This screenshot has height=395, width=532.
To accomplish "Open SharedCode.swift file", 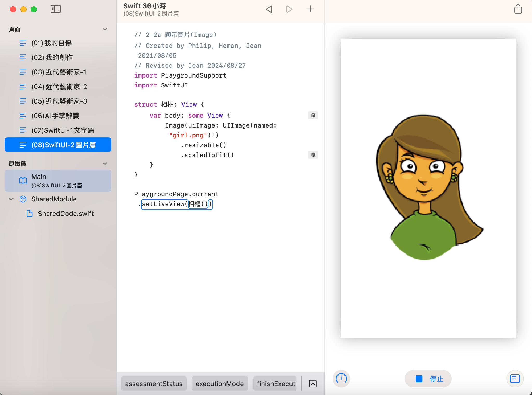I will (x=66, y=214).
